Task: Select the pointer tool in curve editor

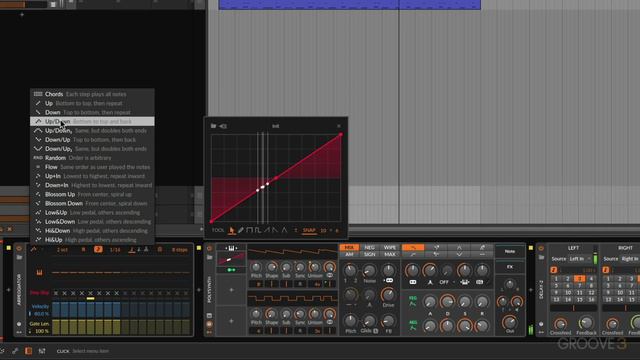Action: [231, 231]
